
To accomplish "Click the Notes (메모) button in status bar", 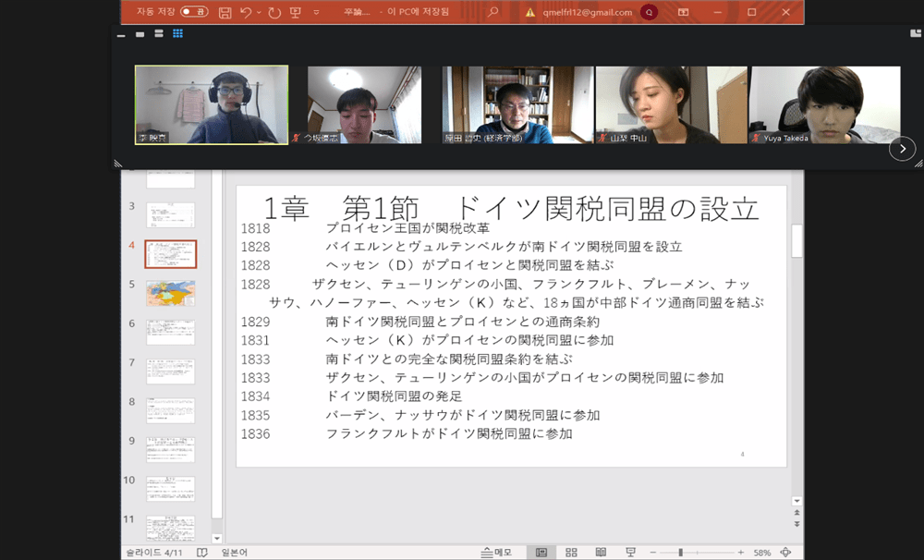I will 496,552.
